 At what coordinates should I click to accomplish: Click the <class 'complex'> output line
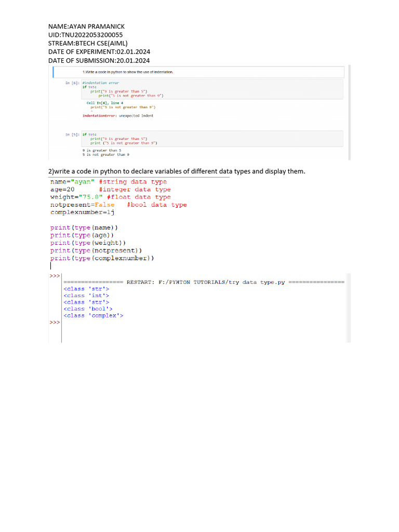coord(94,315)
